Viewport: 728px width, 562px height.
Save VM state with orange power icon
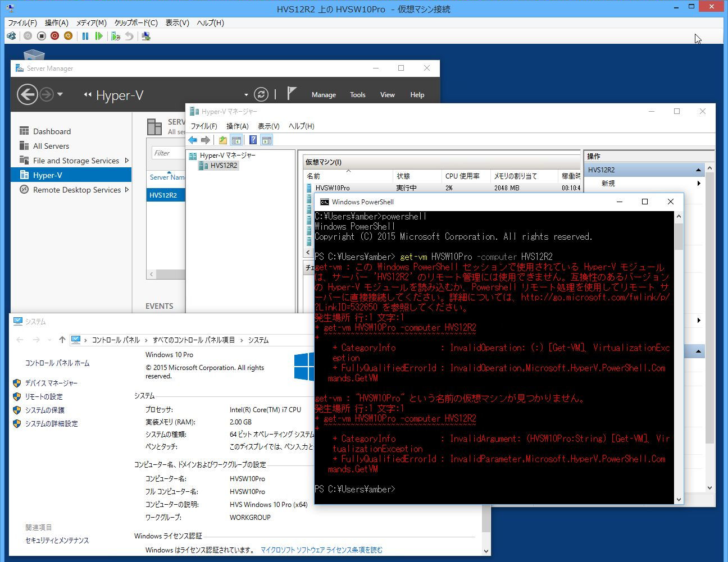tap(68, 36)
